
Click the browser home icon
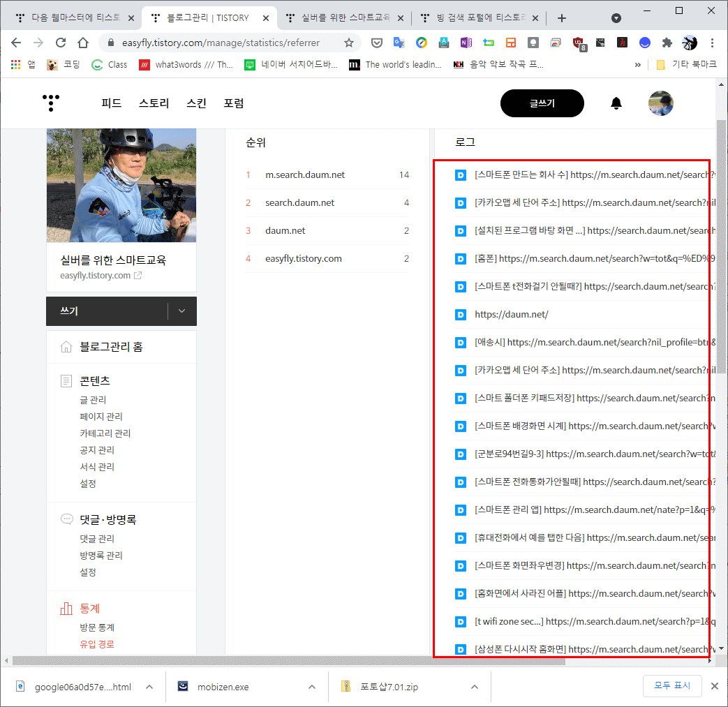pos(83,43)
